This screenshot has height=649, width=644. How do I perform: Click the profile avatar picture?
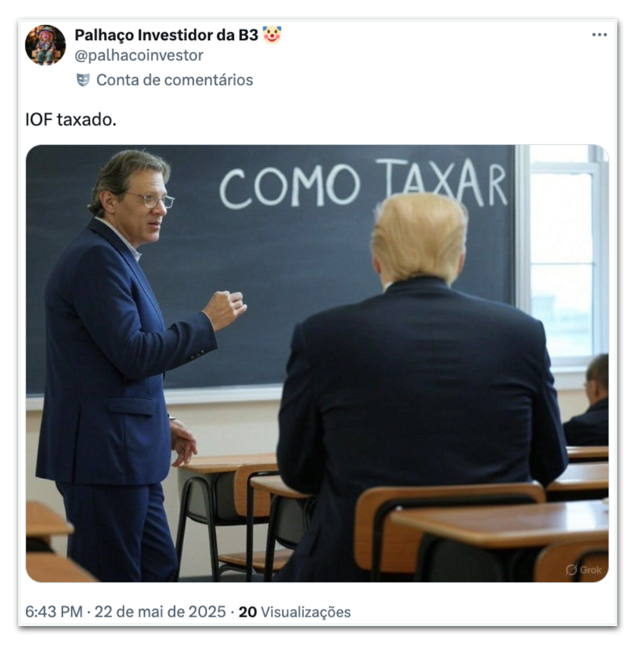point(45,45)
